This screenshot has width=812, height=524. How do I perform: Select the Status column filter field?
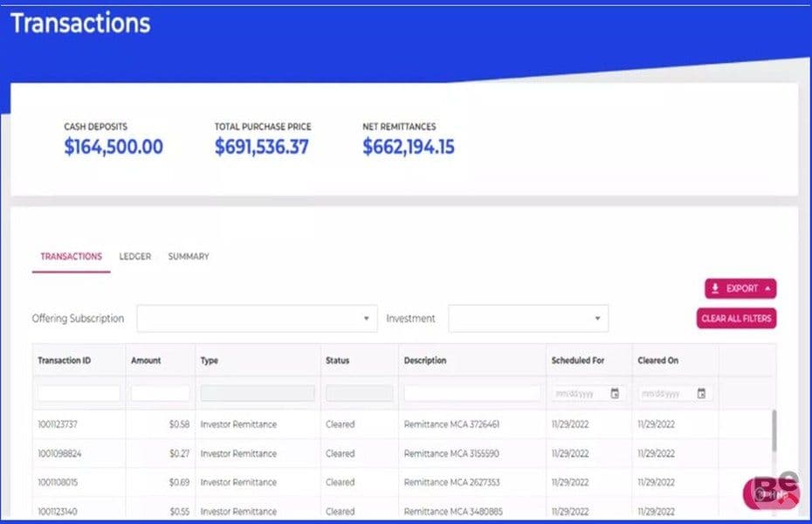click(360, 394)
